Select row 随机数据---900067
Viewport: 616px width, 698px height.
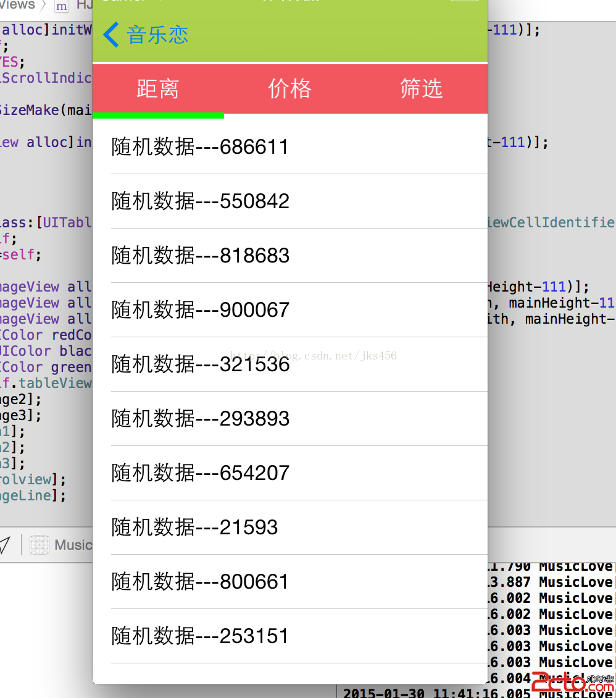(290, 310)
